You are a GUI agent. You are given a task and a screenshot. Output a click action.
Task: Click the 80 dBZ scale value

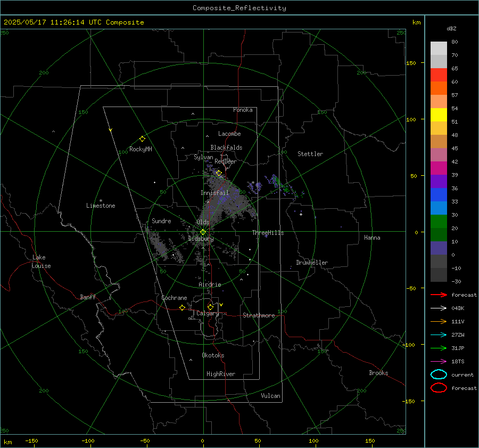point(455,42)
